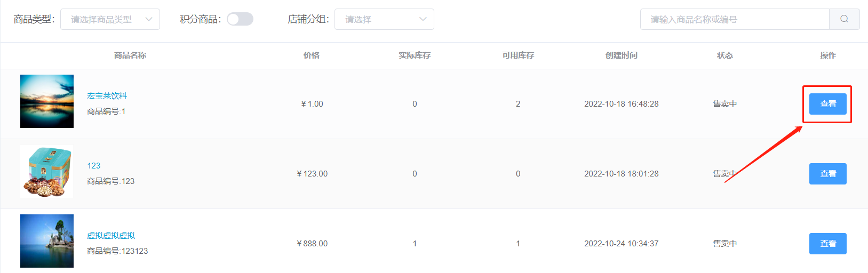Focus the product name search field
The image size is (868, 273).
coord(735,19)
